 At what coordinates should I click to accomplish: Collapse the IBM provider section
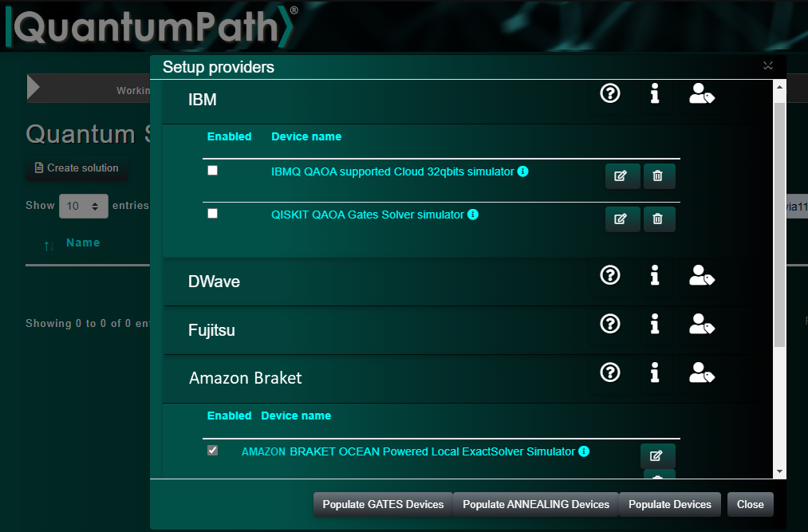coord(202,100)
